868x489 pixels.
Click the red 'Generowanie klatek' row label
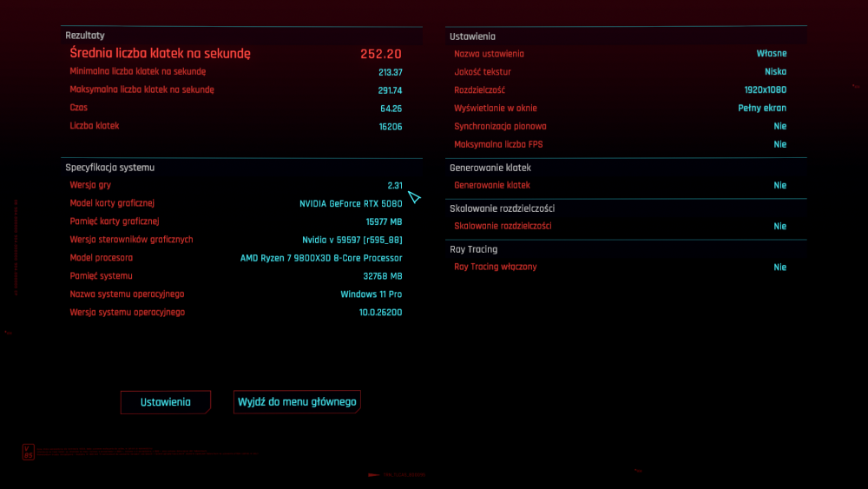491,186
